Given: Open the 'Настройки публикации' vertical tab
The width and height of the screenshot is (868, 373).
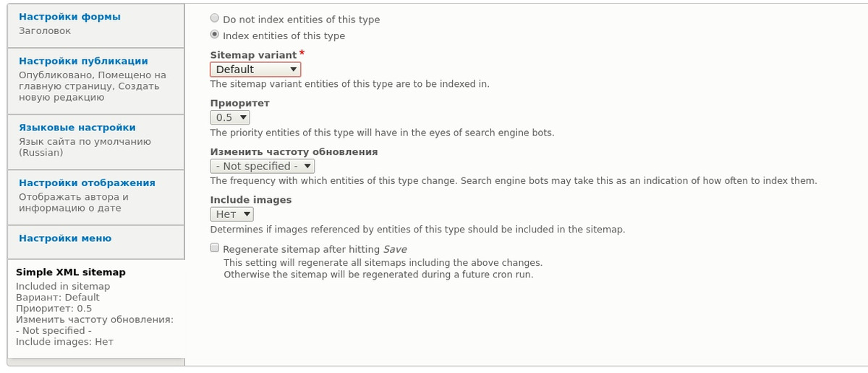Looking at the screenshot, I should coord(83,61).
